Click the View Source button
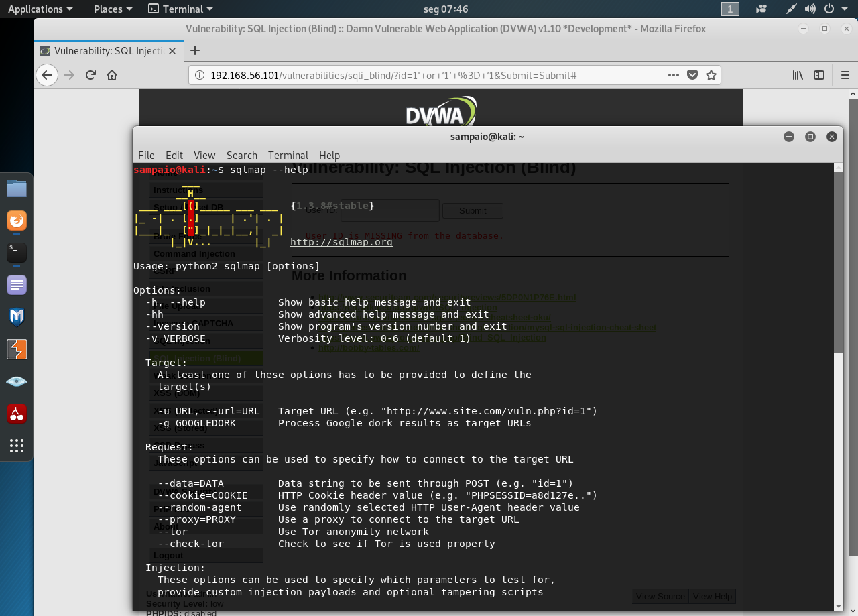Screen dimensions: 858x616 [x=660, y=596]
